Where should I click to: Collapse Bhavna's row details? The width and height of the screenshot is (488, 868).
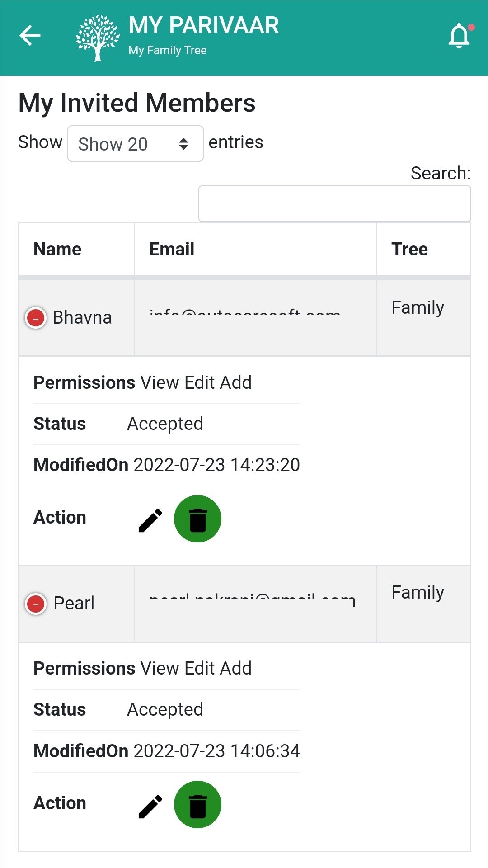[36, 318]
